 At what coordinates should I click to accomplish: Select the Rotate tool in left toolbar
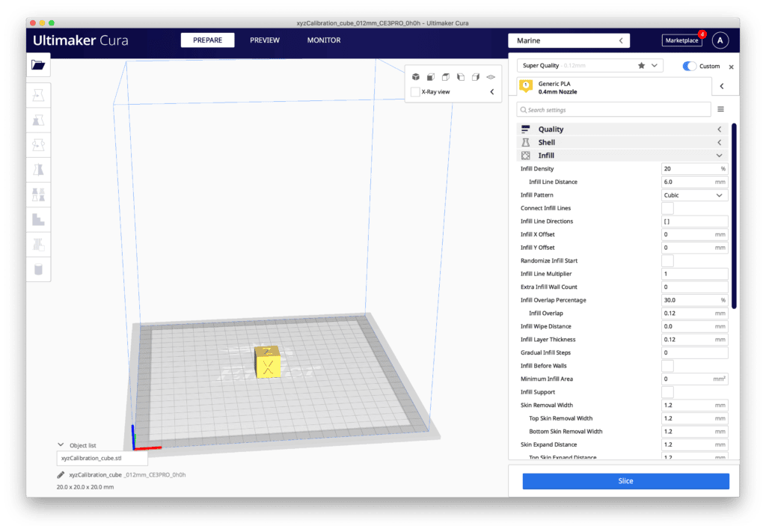pyautogui.click(x=38, y=144)
